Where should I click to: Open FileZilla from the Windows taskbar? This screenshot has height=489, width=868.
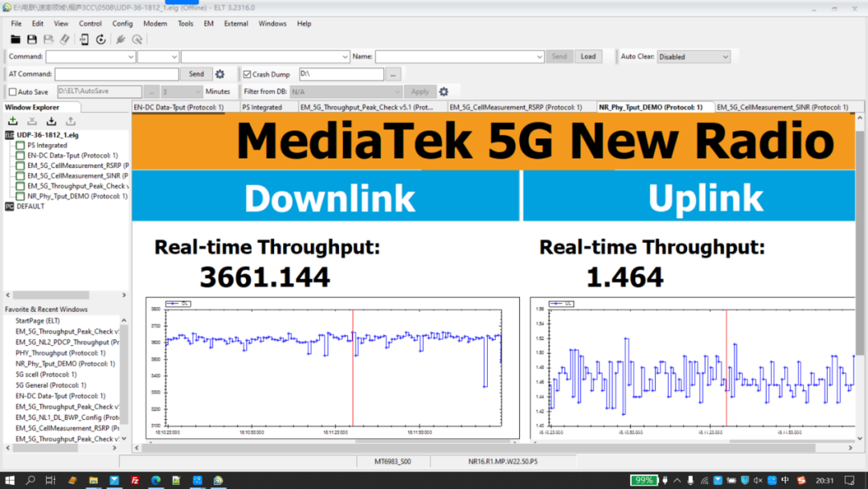(135, 480)
